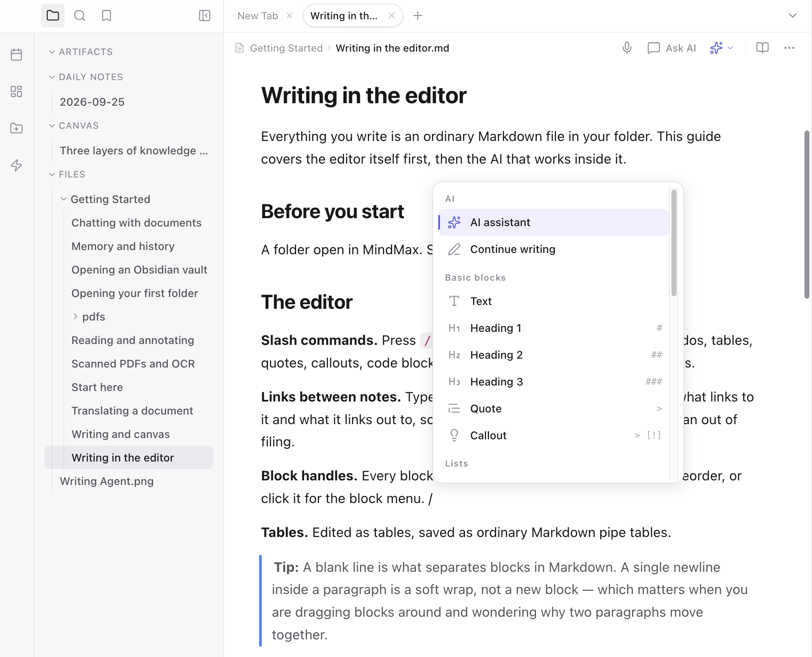Toggle reading view with the book icon
812x657 pixels.
[763, 48]
